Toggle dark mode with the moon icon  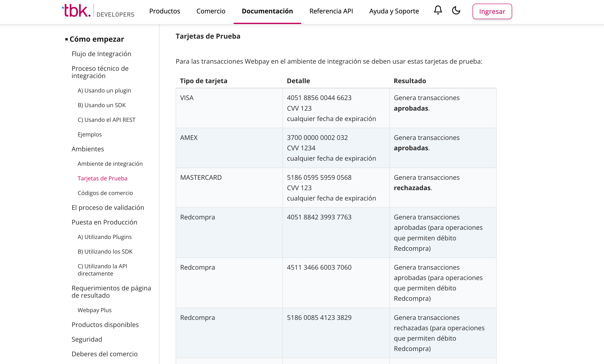456,11
